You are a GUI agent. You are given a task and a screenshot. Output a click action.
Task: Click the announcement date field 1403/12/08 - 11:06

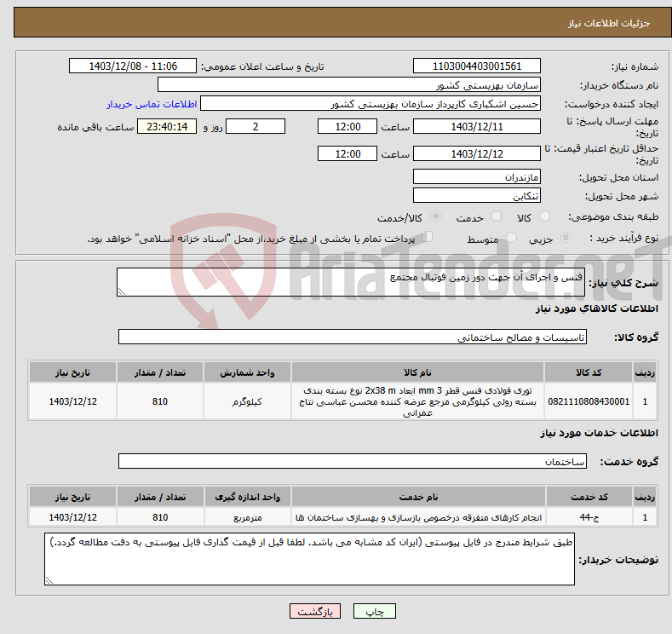coord(133,66)
